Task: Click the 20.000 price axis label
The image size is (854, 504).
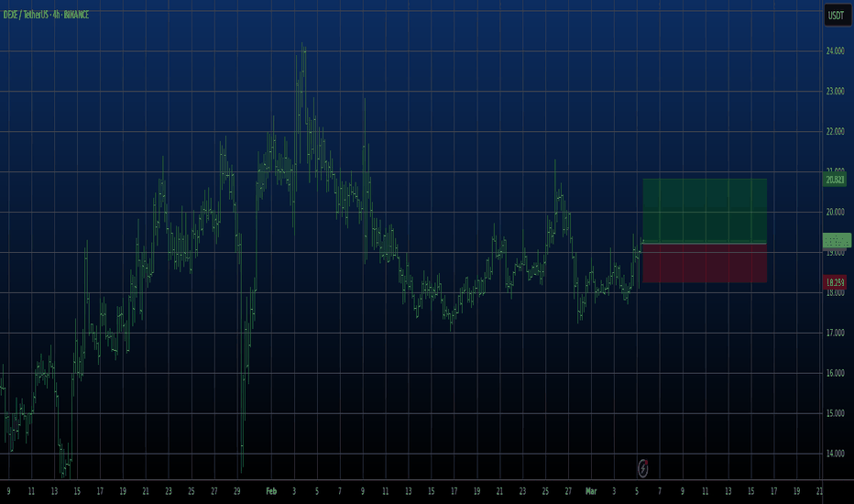Action: tap(835, 212)
